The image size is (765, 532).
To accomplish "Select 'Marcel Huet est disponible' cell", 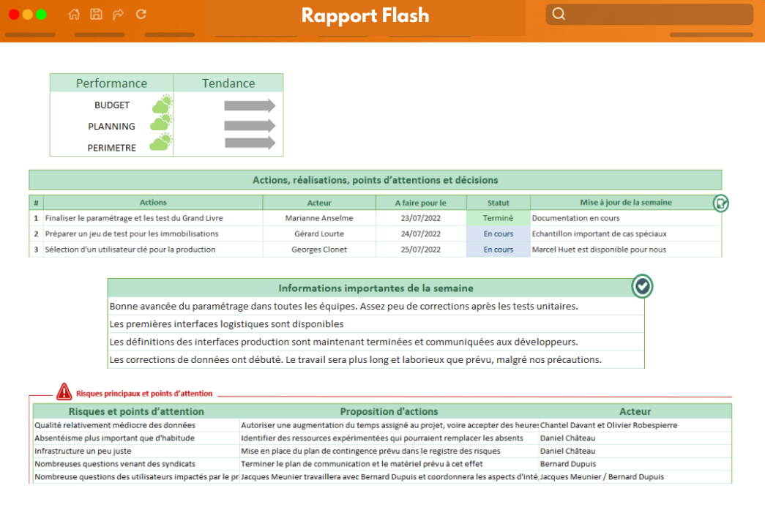I will pos(626,250).
